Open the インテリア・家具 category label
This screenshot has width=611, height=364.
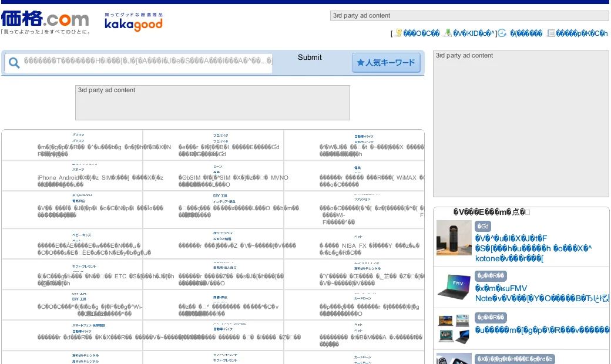point(224,201)
